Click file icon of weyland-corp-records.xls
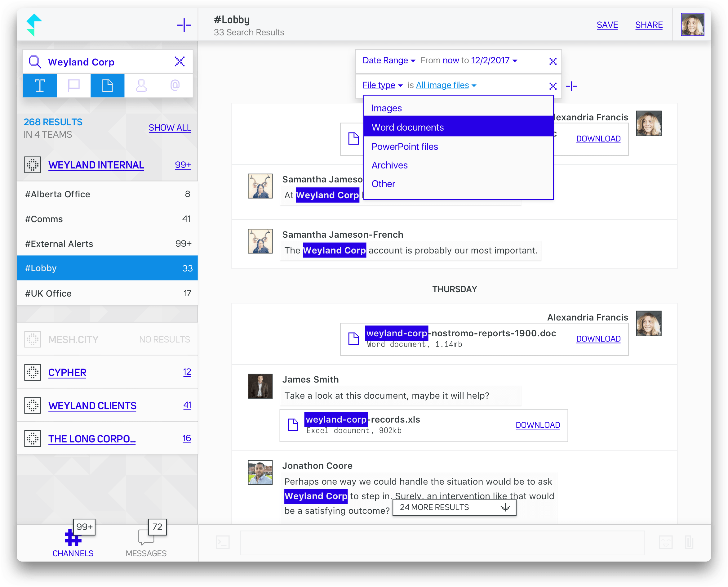728x587 pixels. click(x=293, y=425)
